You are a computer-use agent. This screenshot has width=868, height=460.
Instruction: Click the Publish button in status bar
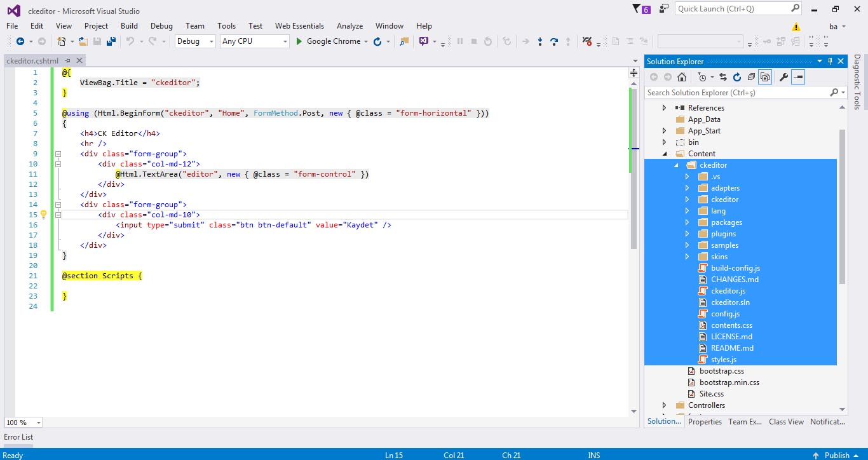(x=837, y=455)
